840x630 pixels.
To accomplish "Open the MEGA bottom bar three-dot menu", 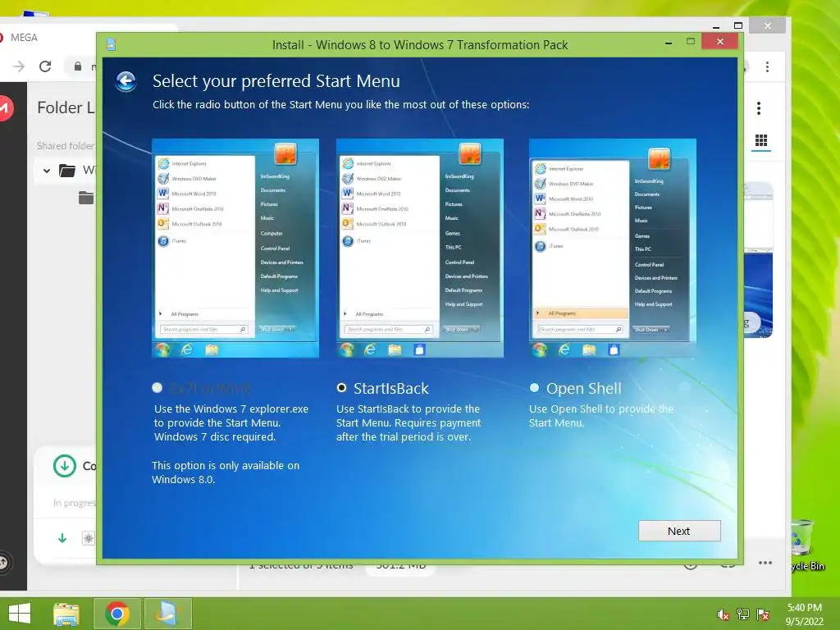I will pos(765,563).
